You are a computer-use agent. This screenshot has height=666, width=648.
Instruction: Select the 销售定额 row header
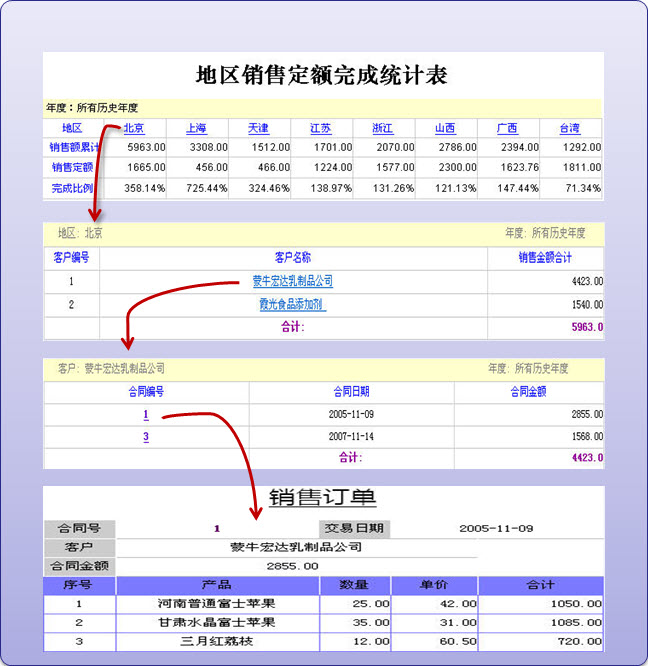72,167
